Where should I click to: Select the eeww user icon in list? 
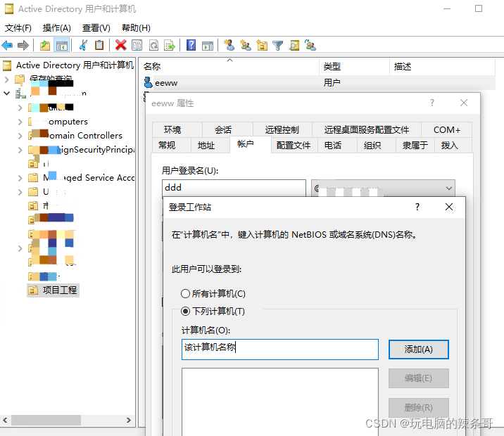tap(148, 82)
